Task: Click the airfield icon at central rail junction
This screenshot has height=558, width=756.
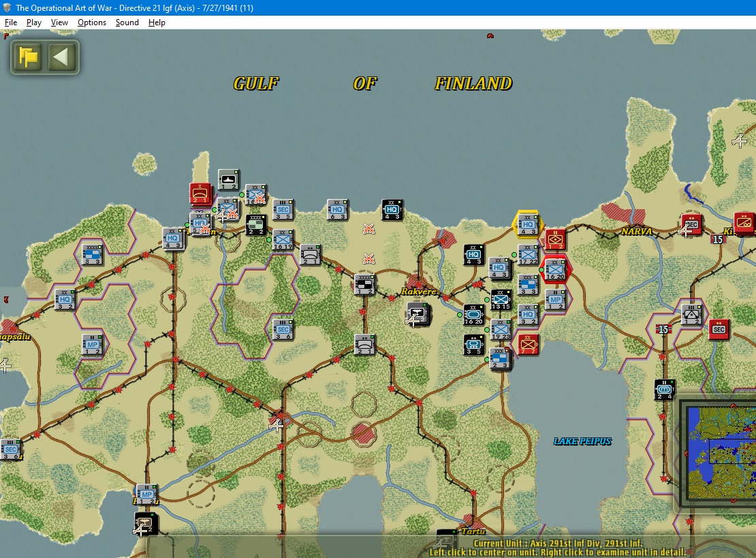Action: [x=276, y=425]
